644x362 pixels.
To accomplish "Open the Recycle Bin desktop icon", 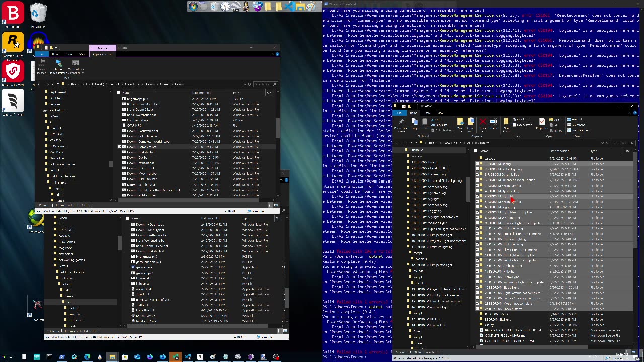I will (38, 15).
